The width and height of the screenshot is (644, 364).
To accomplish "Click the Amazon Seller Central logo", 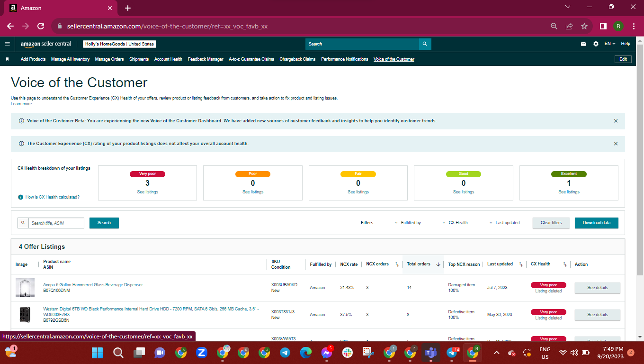I will click(45, 44).
